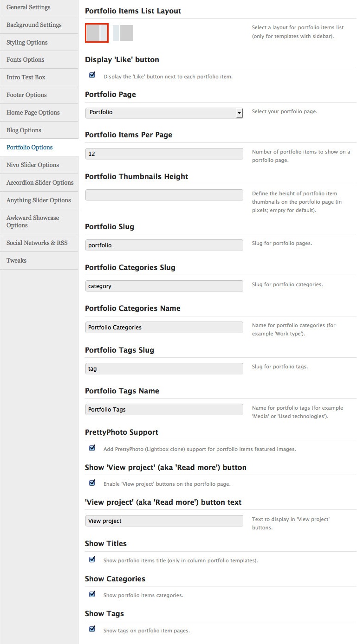
Task: Click the Portfolio Slug input field
Action: coord(164,245)
